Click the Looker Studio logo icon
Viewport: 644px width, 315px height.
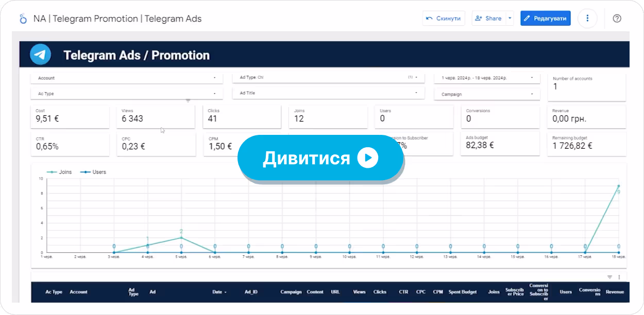(x=23, y=19)
